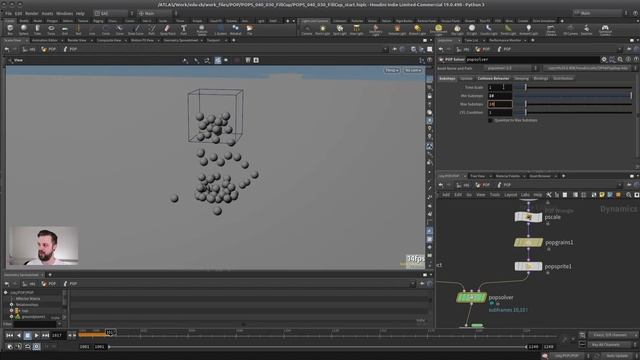Viewport: 640px width, 360px height.
Task: Open the Scene View tab dropdown arrow
Action: (27, 40)
